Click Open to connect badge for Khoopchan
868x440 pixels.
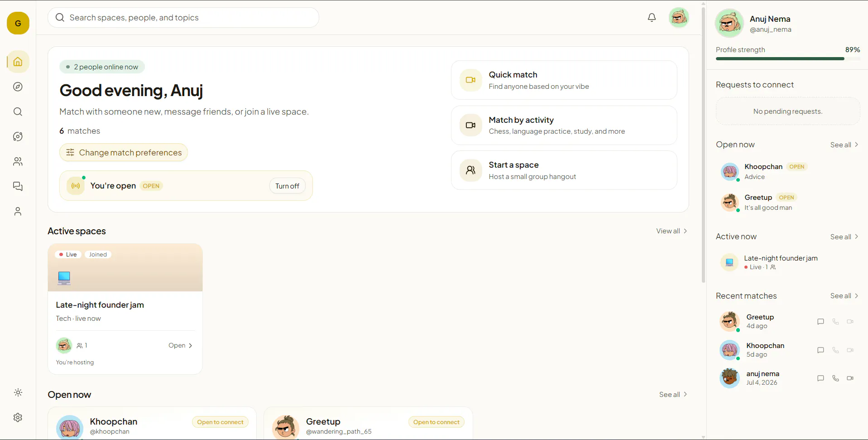pyautogui.click(x=220, y=422)
